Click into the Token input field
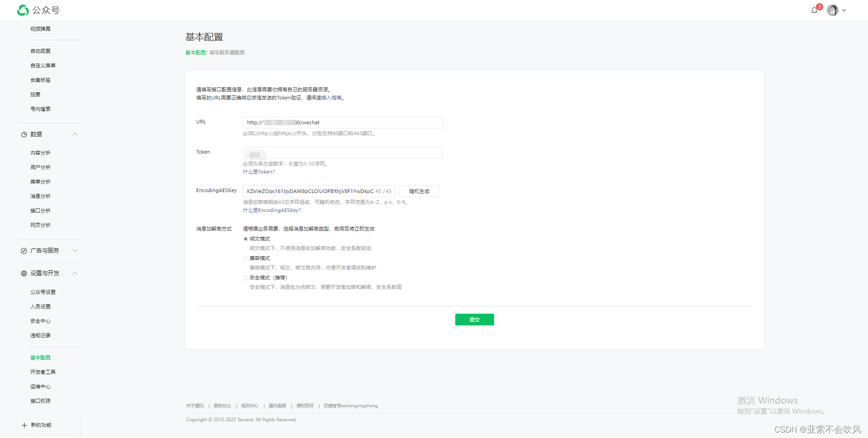 [342, 153]
